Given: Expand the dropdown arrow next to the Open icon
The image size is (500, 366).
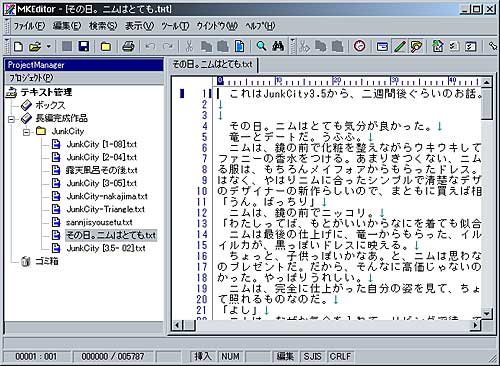Looking at the screenshot, I should (48, 46).
